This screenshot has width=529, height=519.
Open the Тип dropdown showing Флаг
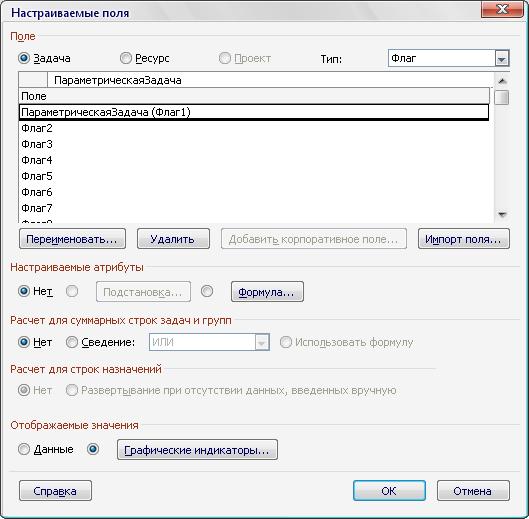coord(449,58)
